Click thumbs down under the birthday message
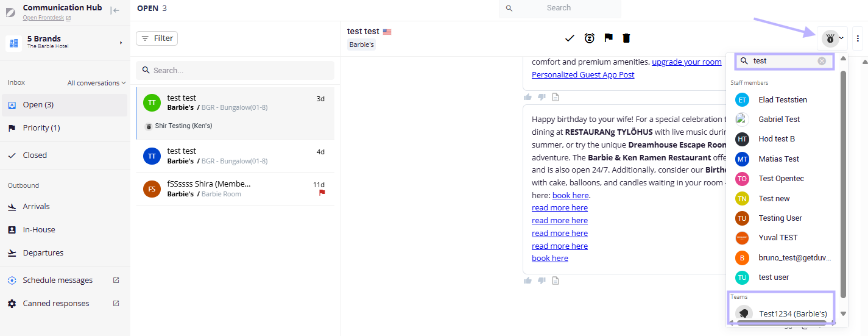868x336 pixels. [542, 281]
